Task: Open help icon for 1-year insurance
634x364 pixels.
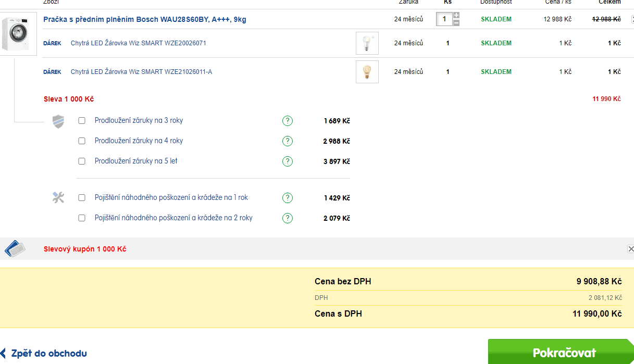Action: coord(288,198)
